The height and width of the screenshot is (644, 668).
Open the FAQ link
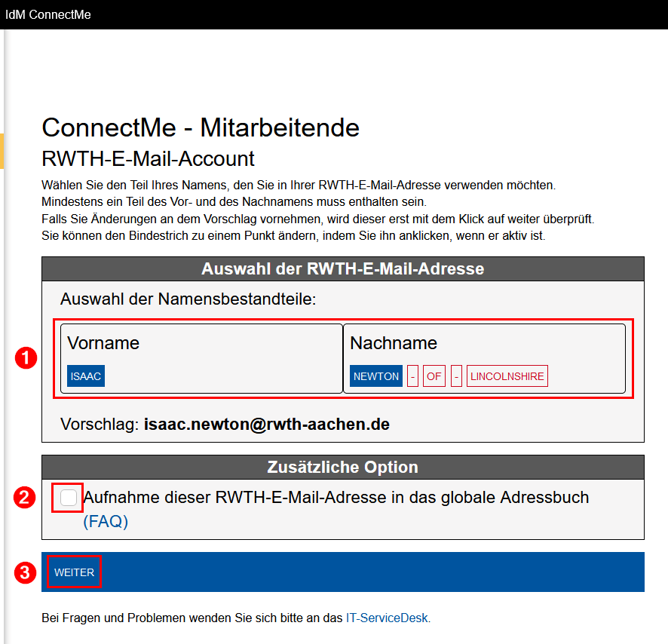coord(105,521)
